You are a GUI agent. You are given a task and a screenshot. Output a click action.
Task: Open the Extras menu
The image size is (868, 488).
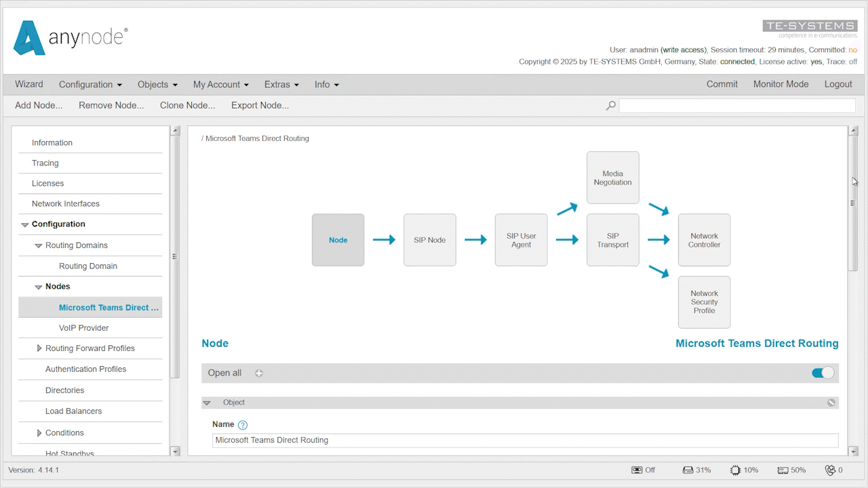[x=281, y=85]
